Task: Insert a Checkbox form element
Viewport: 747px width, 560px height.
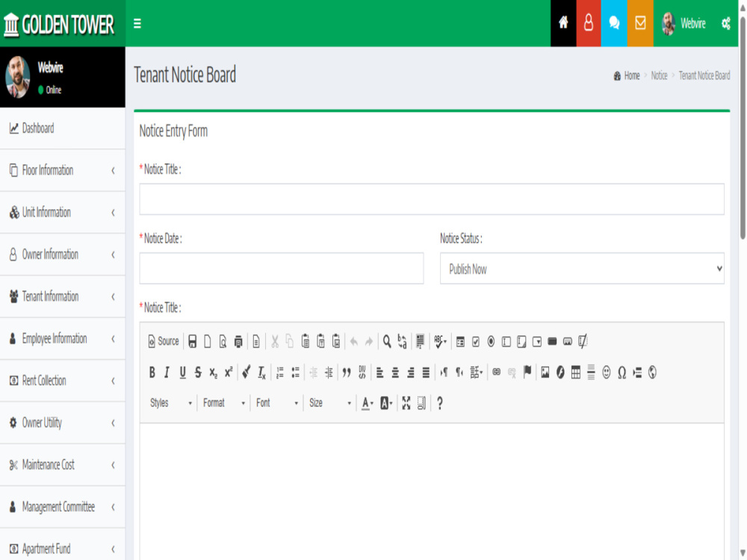Action: (475, 341)
